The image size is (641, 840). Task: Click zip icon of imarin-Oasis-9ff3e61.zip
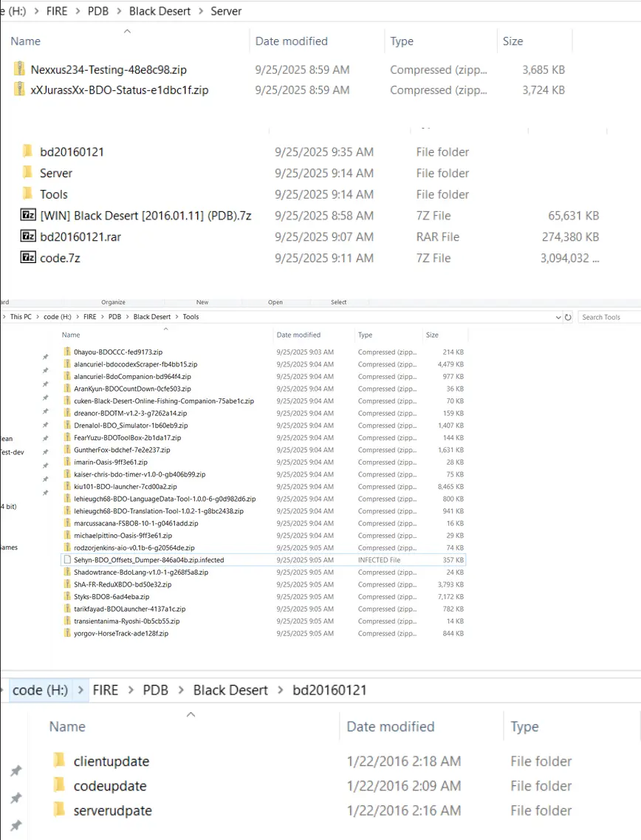click(x=67, y=462)
